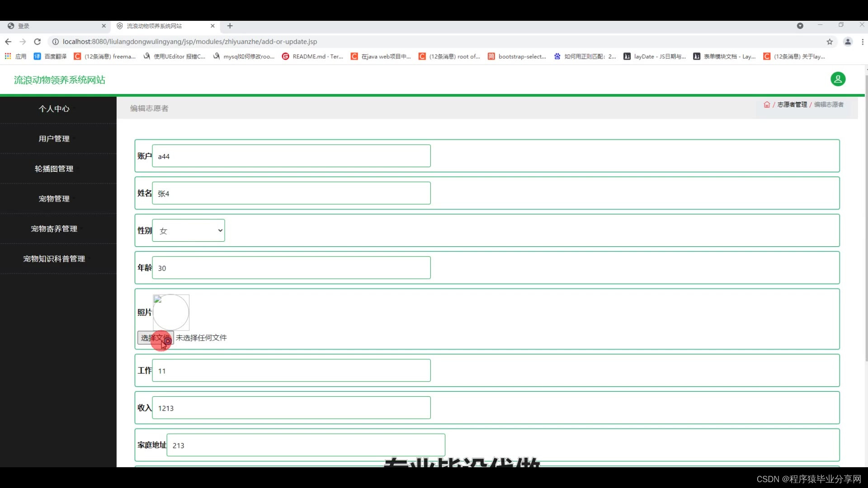Click the page vertical scrollbar
Viewport: 868px width, 488px height.
click(x=866, y=217)
